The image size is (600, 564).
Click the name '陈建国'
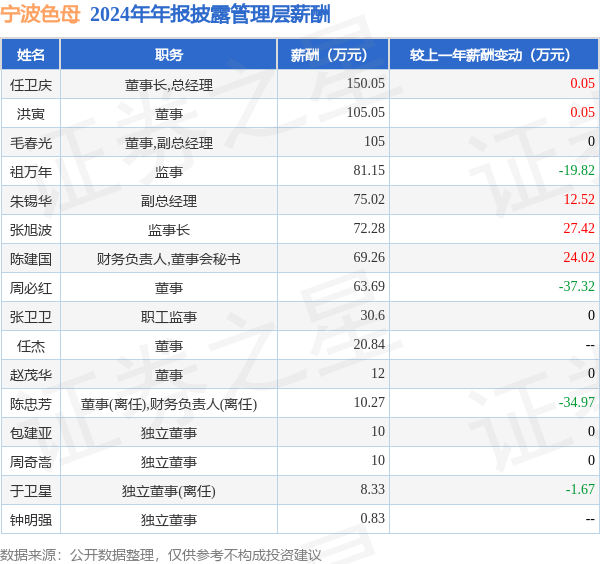(x=31, y=259)
